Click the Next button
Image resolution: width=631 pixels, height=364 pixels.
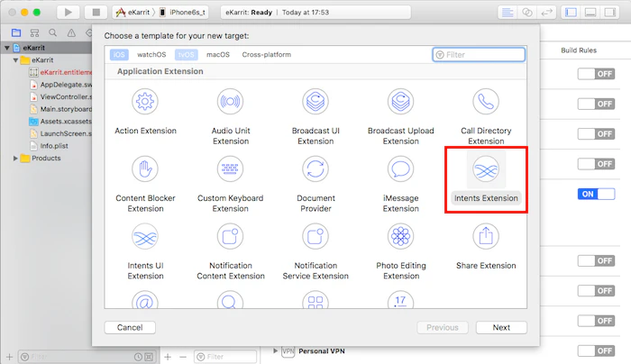pos(501,327)
